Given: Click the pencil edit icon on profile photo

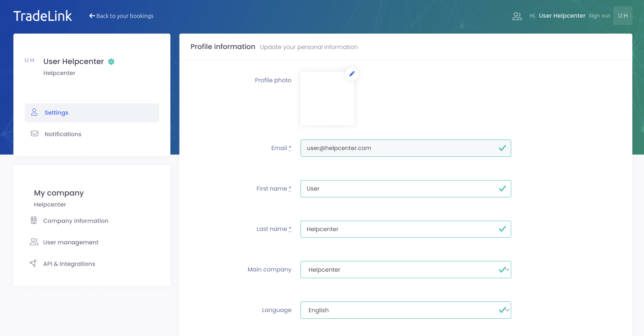Looking at the screenshot, I should [x=352, y=74].
